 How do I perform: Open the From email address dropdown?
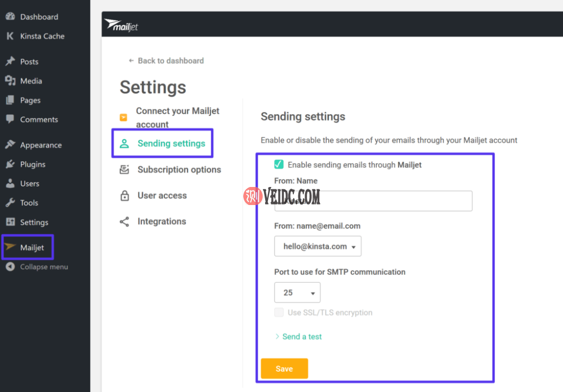coord(318,246)
